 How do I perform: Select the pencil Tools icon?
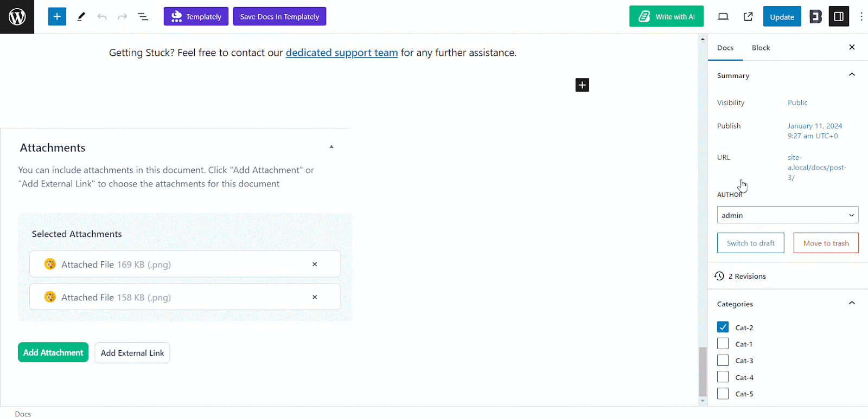pyautogui.click(x=81, y=17)
